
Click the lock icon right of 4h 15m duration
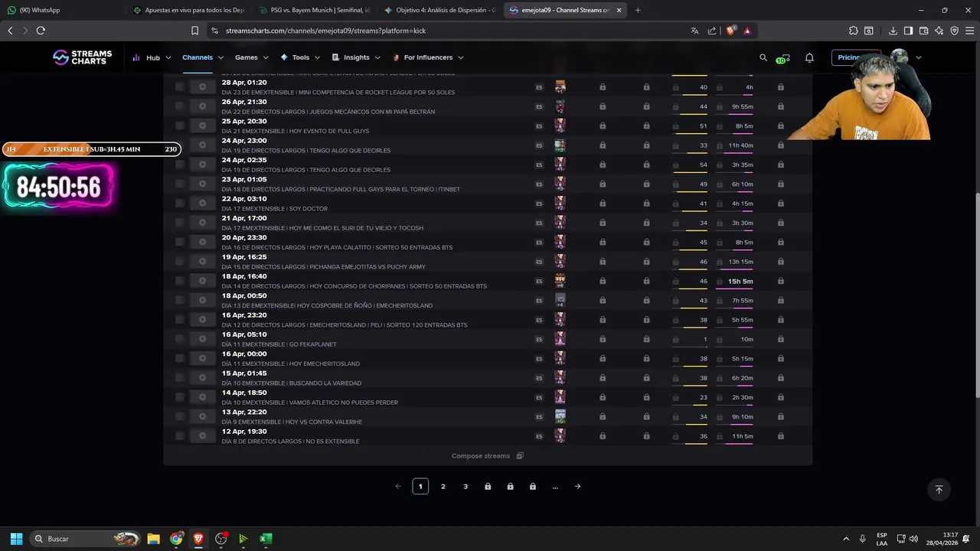(780, 204)
